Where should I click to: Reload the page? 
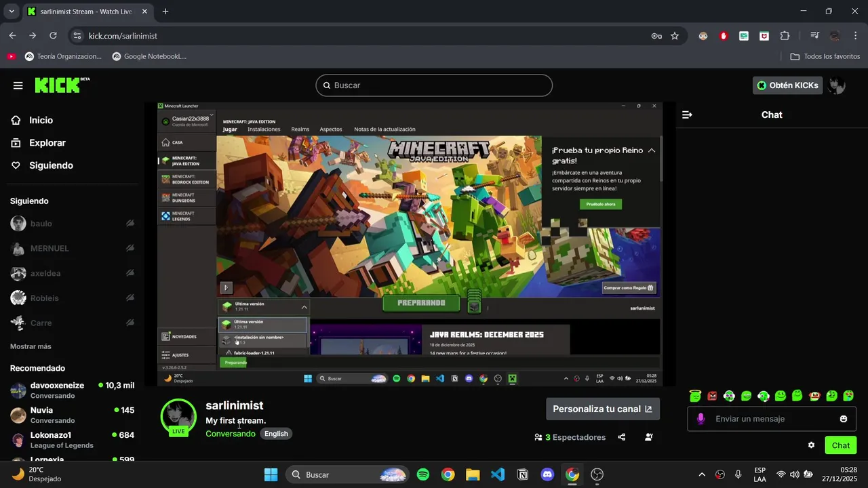click(53, 36)
